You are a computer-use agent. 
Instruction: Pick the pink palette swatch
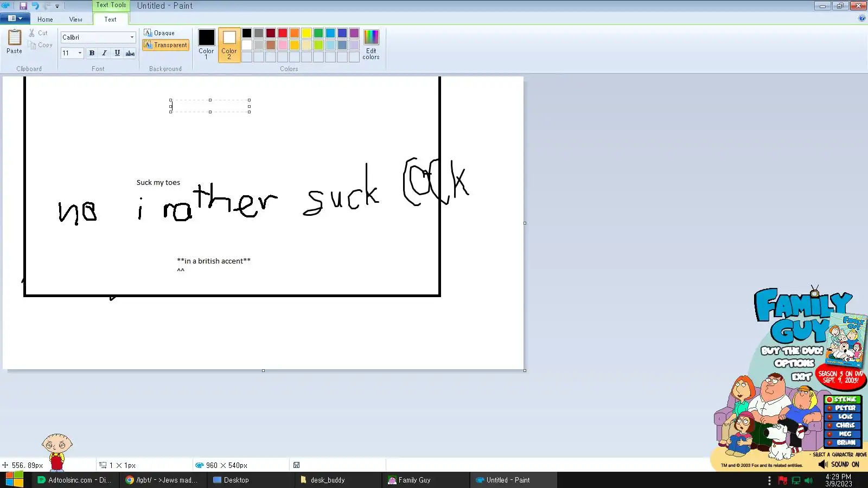[x=283, y=45]
